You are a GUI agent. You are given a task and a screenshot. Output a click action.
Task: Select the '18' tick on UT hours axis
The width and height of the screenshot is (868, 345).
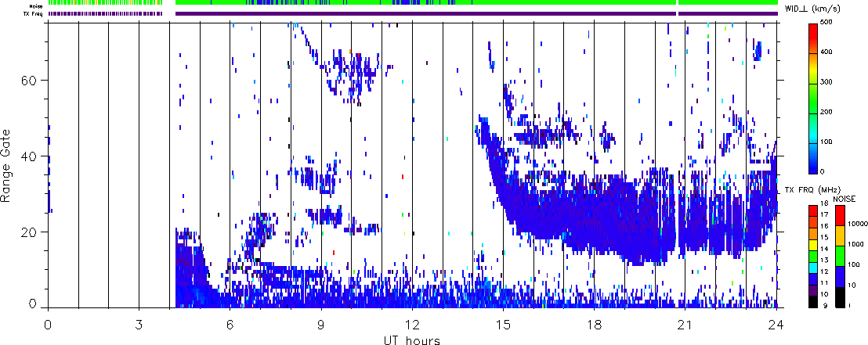[x=594, y=323]
